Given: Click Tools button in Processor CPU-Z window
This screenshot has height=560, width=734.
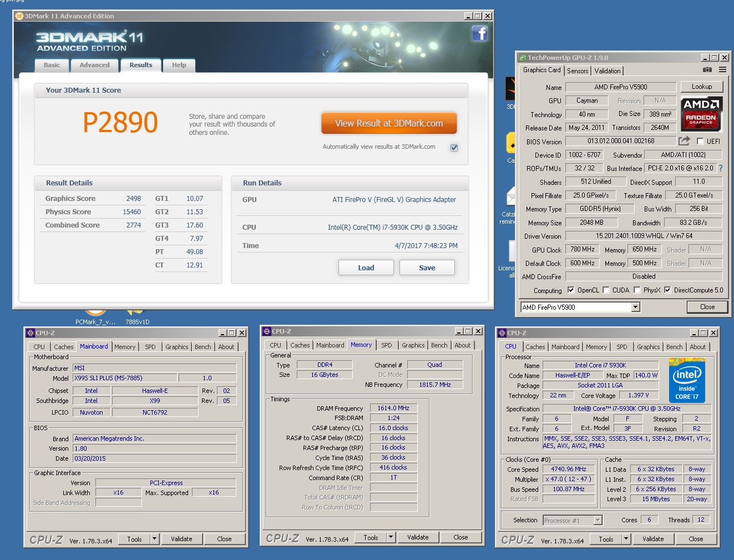Looking at the screenshot, I should pos(606,539).
